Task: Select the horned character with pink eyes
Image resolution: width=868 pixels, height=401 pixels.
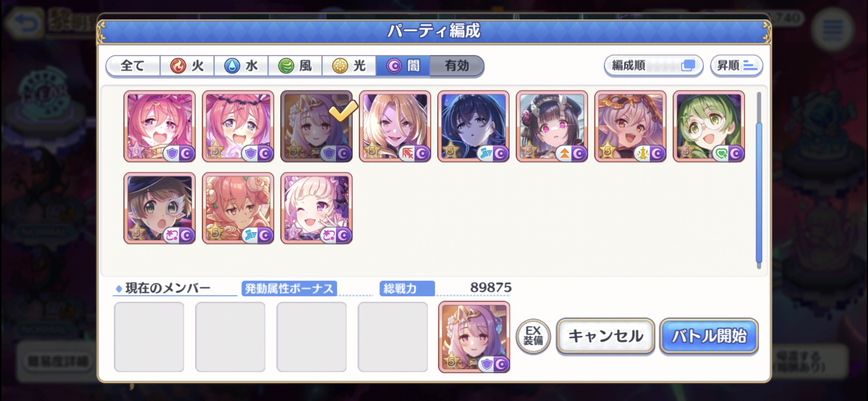Action: tap(552, 126)
